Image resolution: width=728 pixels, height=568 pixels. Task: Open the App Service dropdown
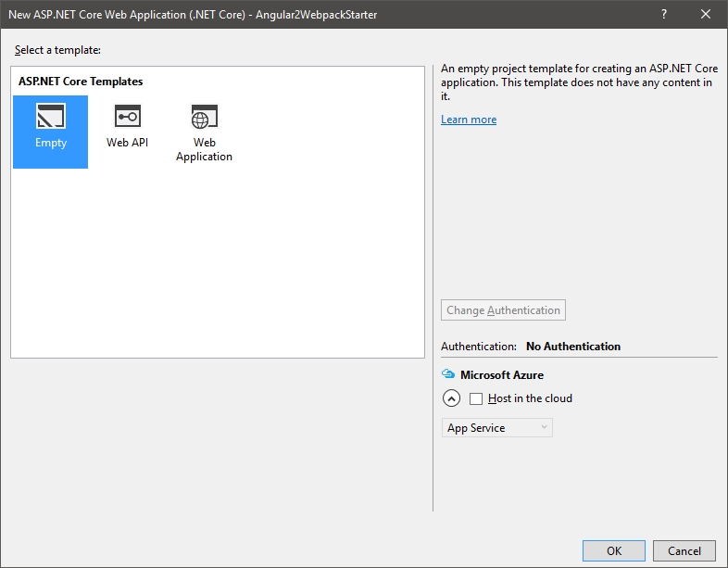pyautogui.click(x=496, y=428)
